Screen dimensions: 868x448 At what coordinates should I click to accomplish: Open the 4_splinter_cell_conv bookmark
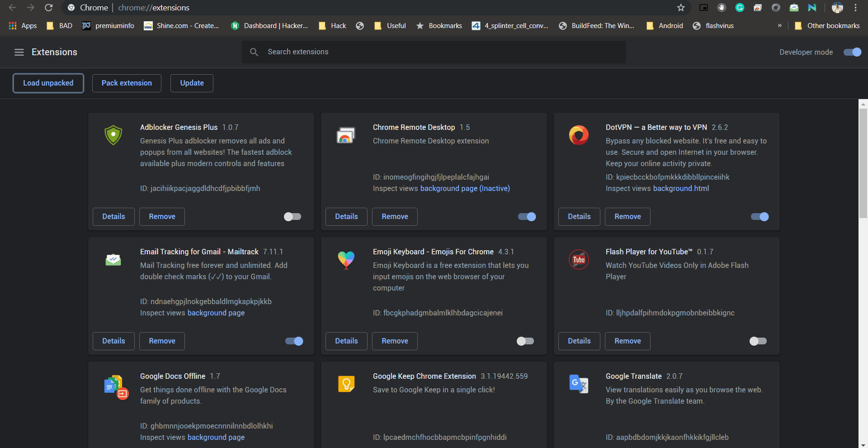click(x=510, y=26)
